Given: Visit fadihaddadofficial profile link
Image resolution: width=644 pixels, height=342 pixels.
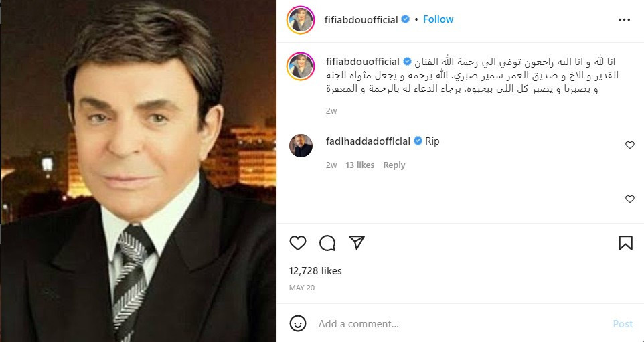Looking at the screenshot, I should pyautogui.click(x=368, y=141).
